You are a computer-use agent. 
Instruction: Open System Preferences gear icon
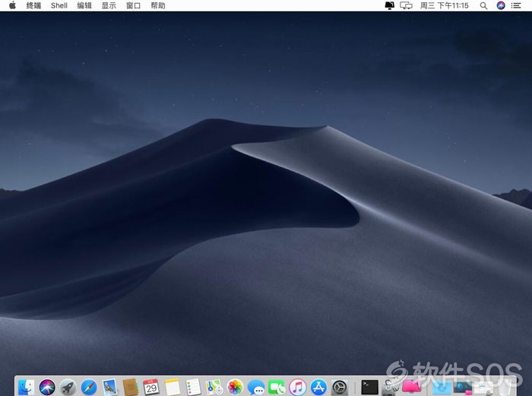tap(339, 387)
